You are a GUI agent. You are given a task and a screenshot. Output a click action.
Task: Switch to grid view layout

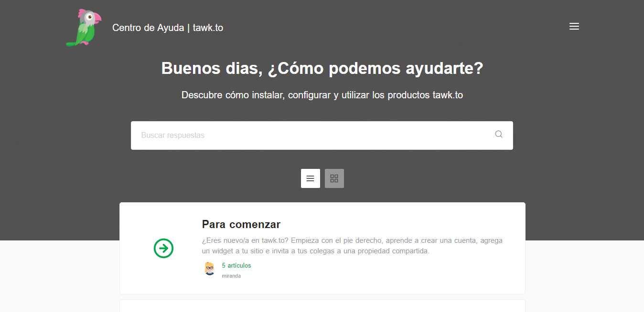point(334,178)
